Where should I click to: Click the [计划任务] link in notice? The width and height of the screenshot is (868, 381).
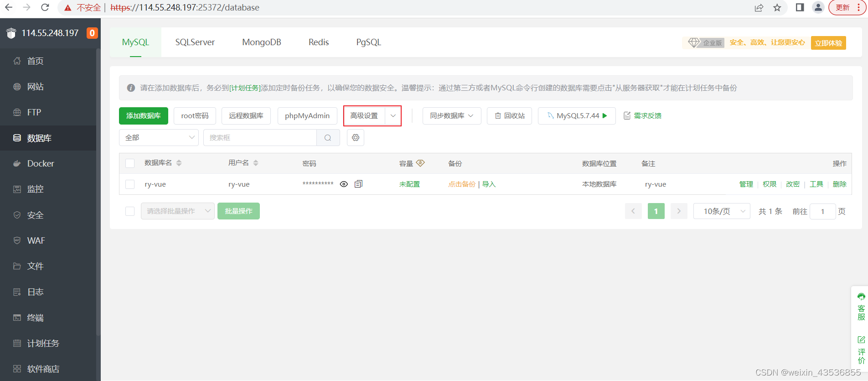(x=245, y=88)
